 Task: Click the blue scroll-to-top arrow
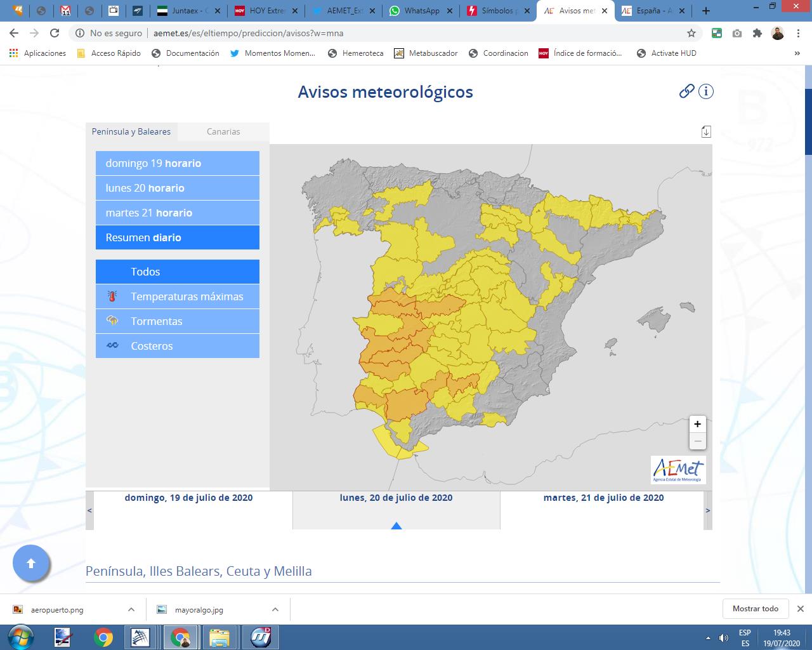[x=32, y=563]
